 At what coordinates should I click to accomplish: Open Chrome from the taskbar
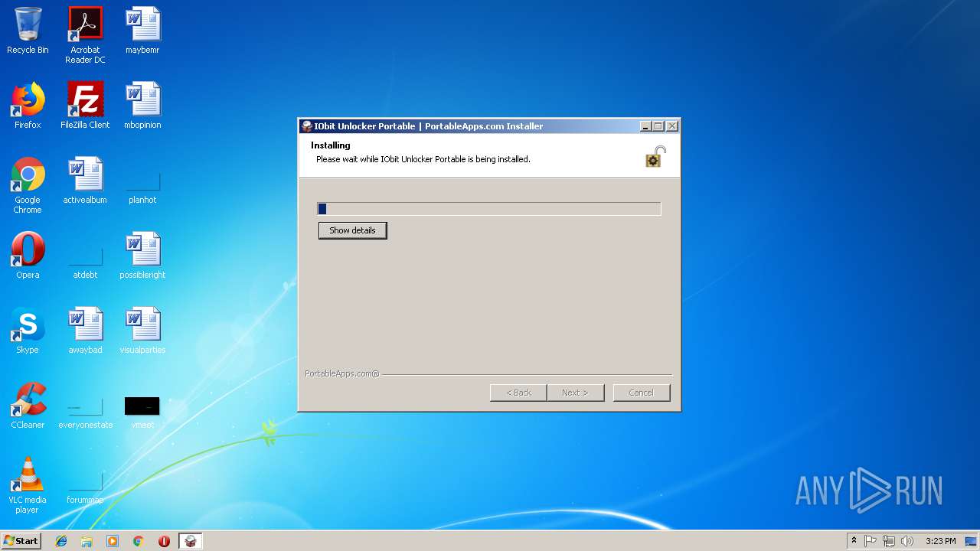coord(138,541)
